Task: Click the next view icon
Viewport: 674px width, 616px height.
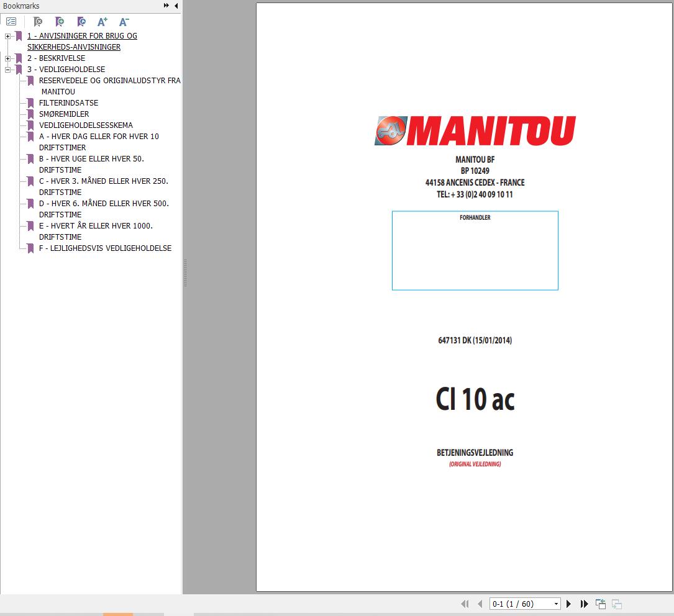Action: (617, 604)
